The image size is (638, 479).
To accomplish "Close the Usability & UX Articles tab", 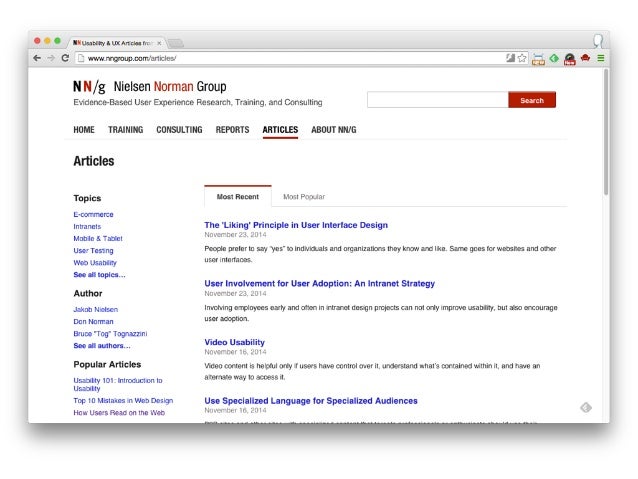I will 159,43.
